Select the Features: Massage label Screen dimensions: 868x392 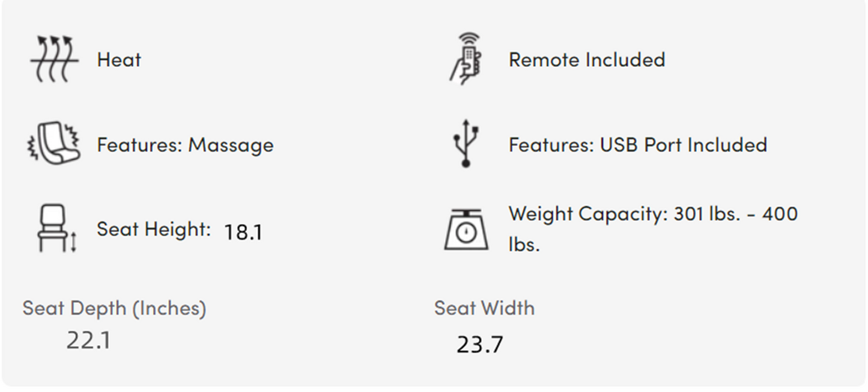(185, 145)
